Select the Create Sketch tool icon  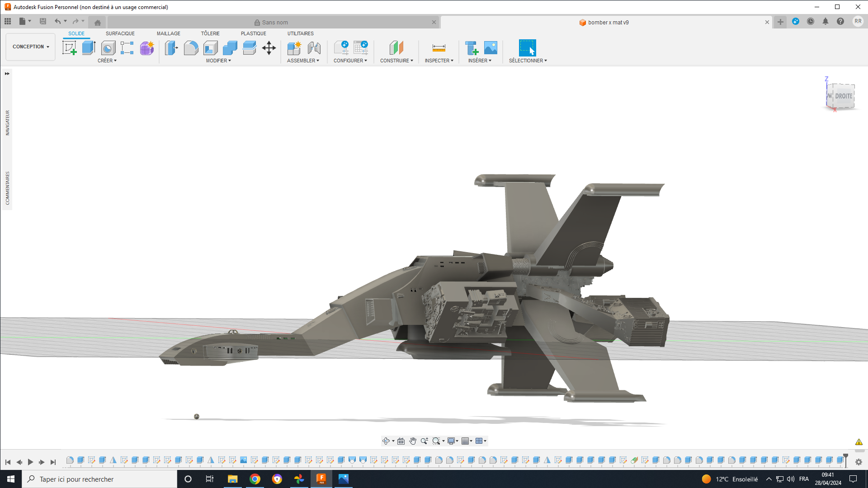69,48
